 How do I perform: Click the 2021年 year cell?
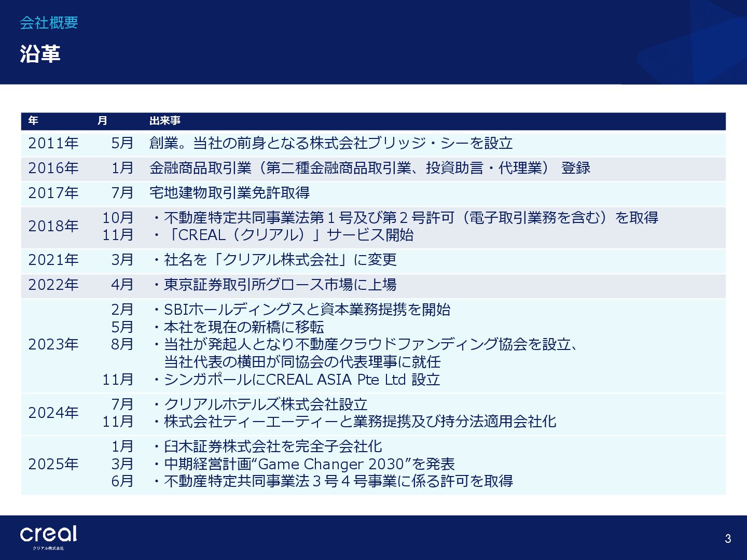53,260
